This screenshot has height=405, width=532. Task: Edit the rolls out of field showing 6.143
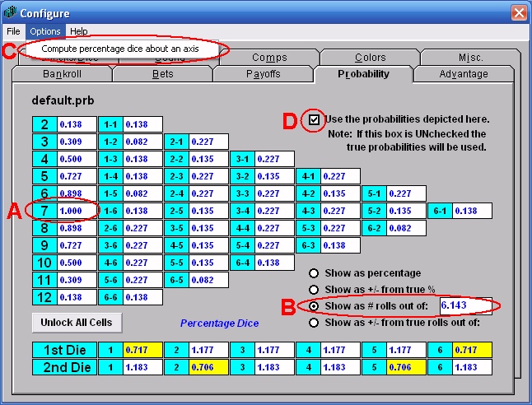click(464, 305)
